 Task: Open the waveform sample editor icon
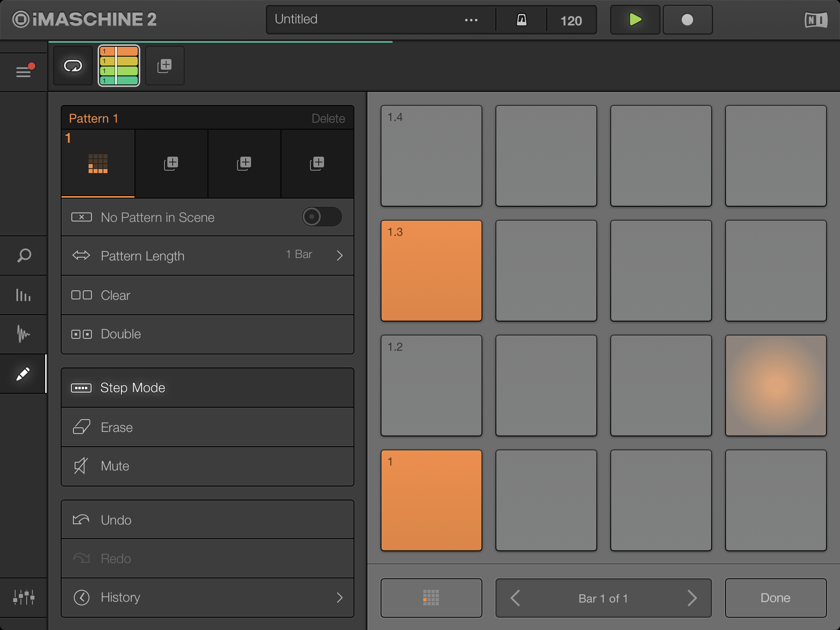[23, 334]
